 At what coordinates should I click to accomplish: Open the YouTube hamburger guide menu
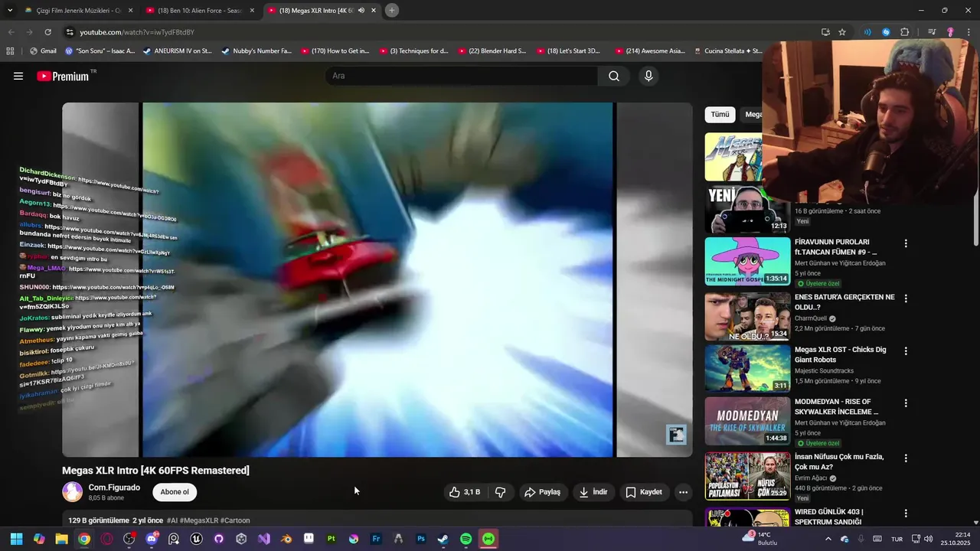point(18,76)
